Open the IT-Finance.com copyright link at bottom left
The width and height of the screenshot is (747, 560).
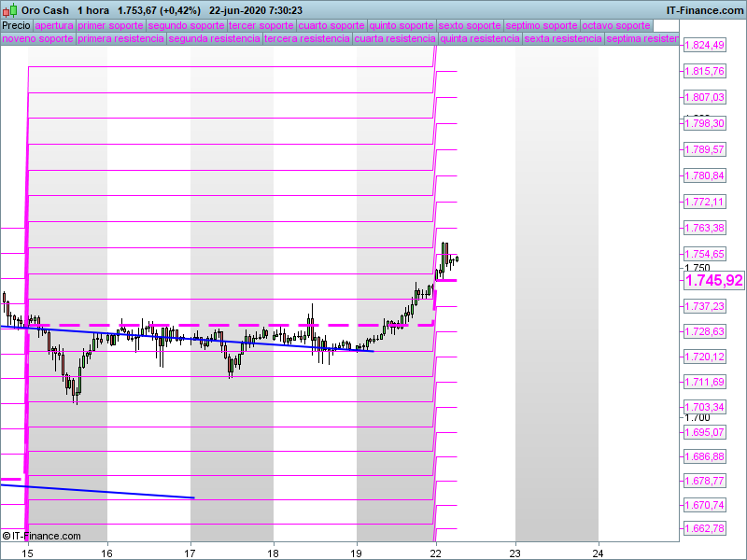click(x=46, y=536)
